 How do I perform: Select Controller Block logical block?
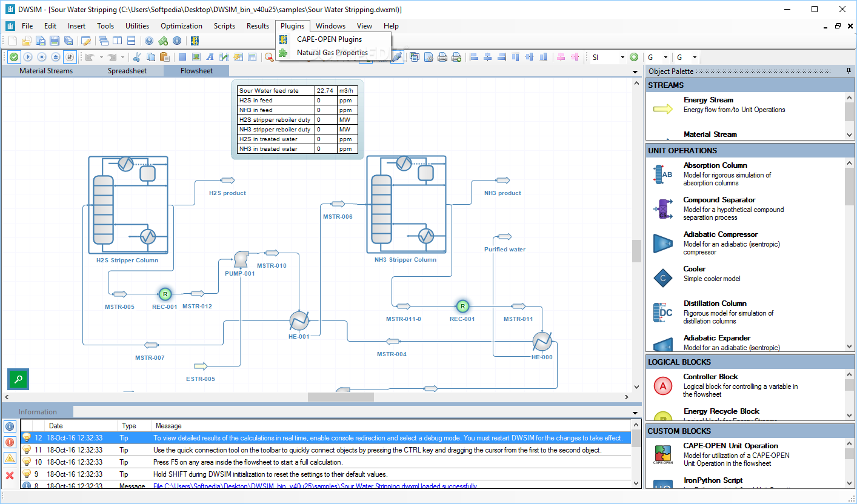pyautogui.click(x=745, y=385)
